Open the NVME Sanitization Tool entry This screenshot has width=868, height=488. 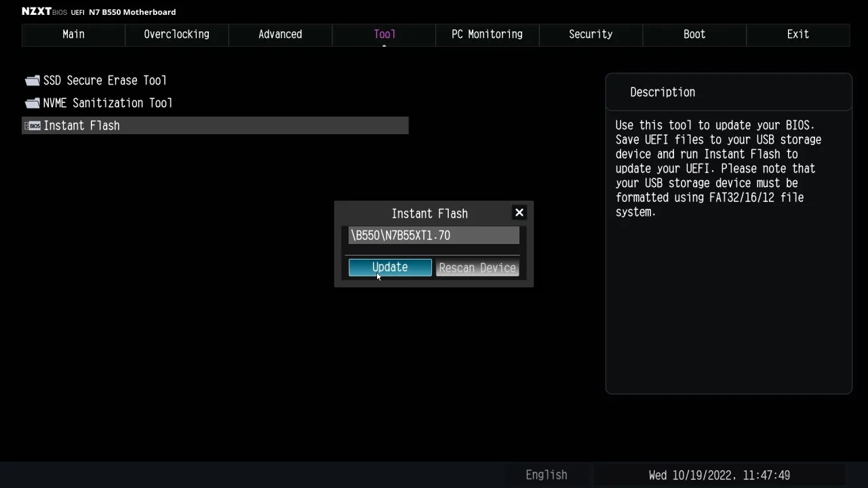pyautogui.click(x=107, y=103)
